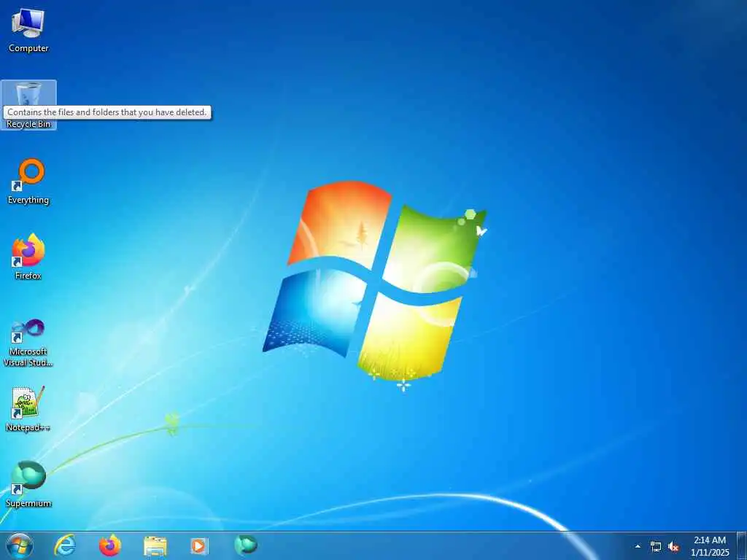Open Windows Media Player from the taskbar
The width and height of the screenshot is (747, 560).
tap(199, 545)
